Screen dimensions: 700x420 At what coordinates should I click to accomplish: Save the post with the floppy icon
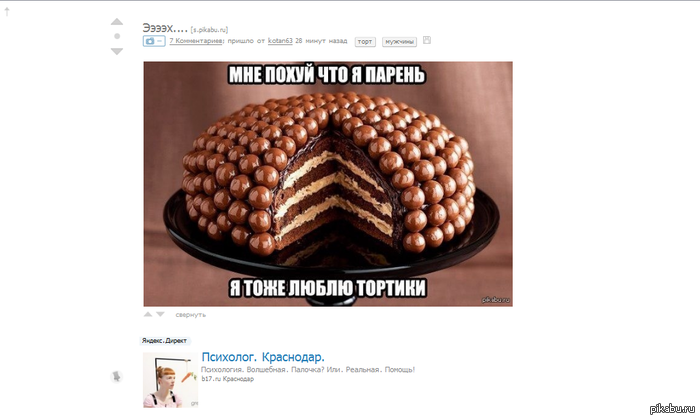tap(427, 40)
